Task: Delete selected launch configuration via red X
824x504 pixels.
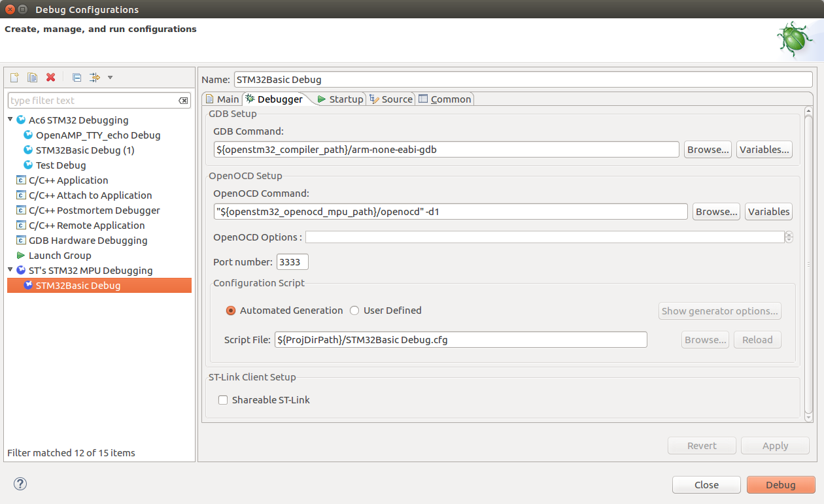Action: [50, 78]
